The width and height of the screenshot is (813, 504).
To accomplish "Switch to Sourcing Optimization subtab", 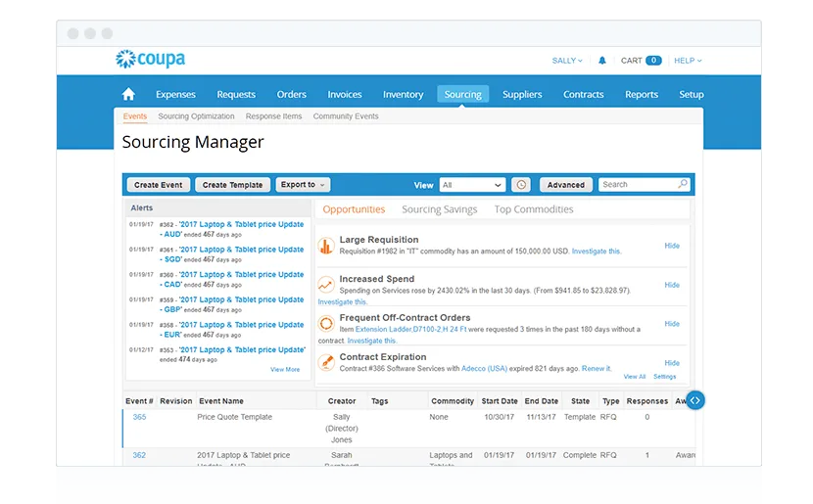I will click(196, 116).
